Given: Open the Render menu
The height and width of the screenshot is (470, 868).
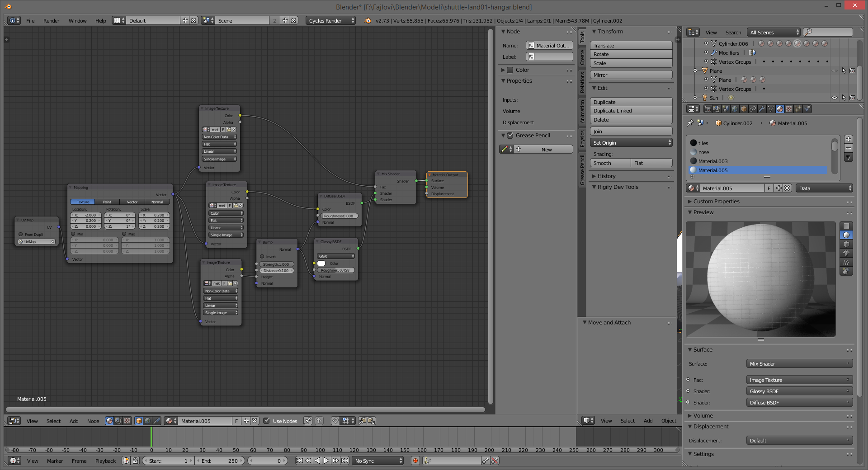Looking at the screenshot, I should [x=51, y=20].
